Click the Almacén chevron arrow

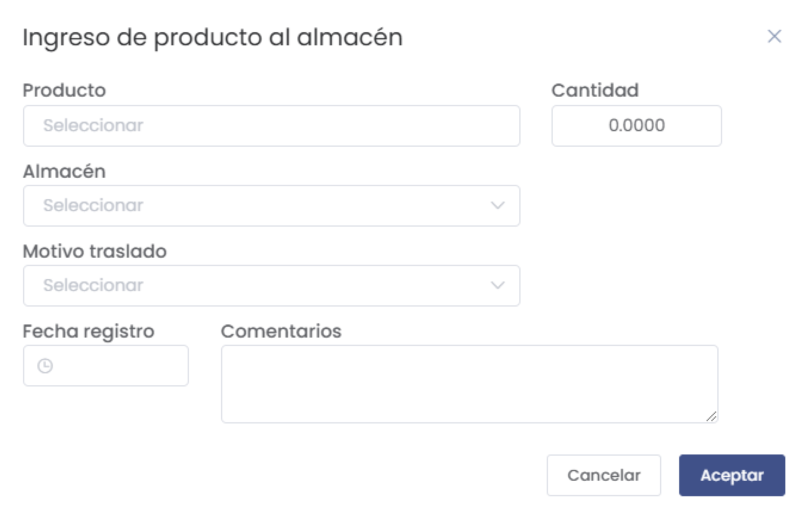point(497,206)
